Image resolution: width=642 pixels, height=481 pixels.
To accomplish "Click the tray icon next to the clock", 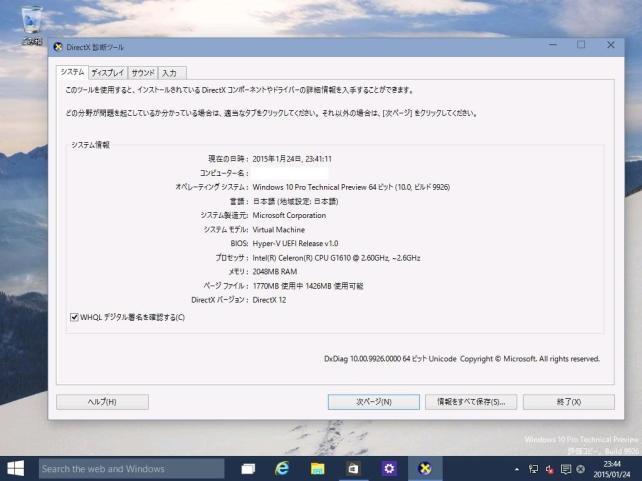I will tap(581, 469).
